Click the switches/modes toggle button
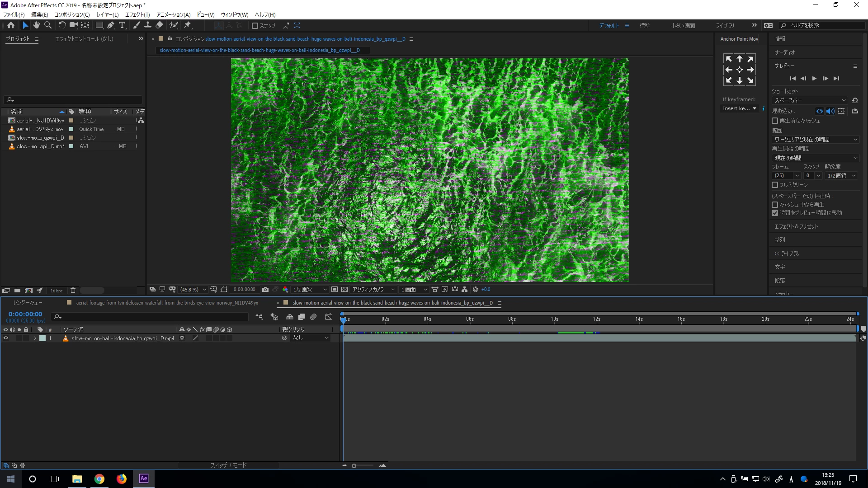This screenshot has height=488, width=868. [228, 465]
